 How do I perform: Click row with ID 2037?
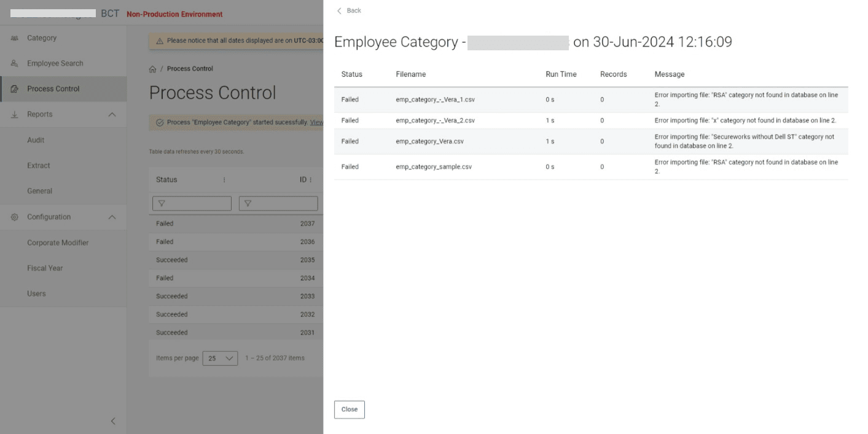tap(236, 224)
